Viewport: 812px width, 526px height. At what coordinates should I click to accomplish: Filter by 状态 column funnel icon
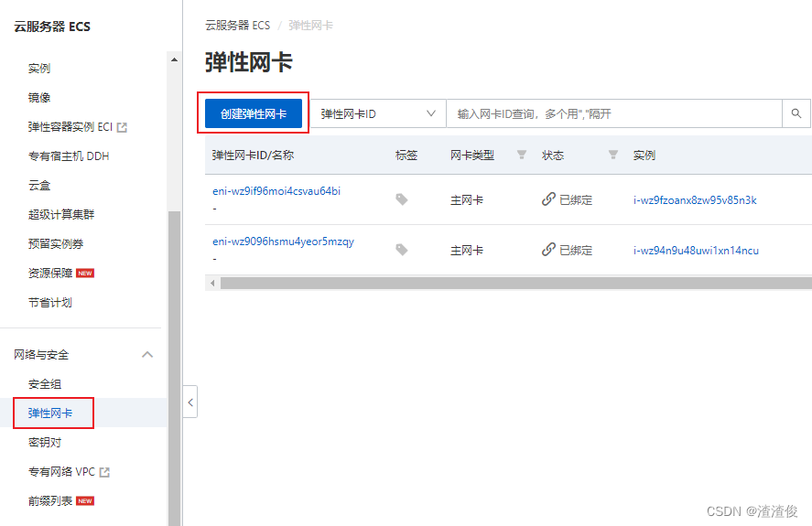613,155
